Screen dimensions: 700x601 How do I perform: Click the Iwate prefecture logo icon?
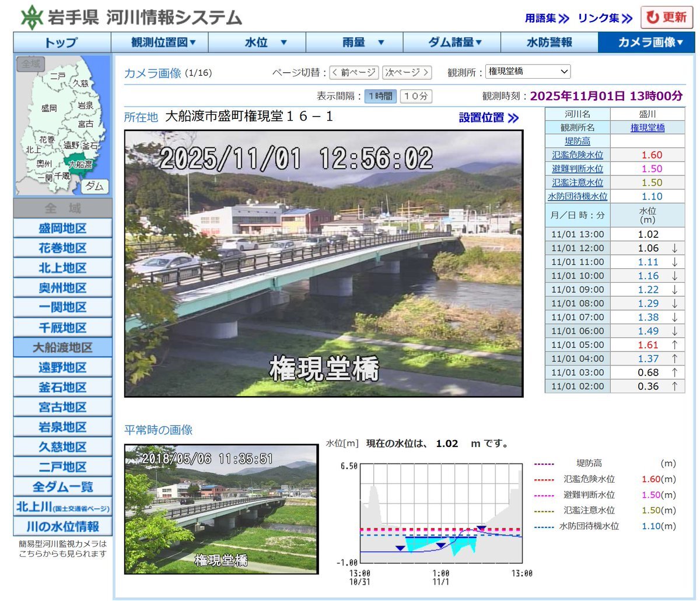32,17
